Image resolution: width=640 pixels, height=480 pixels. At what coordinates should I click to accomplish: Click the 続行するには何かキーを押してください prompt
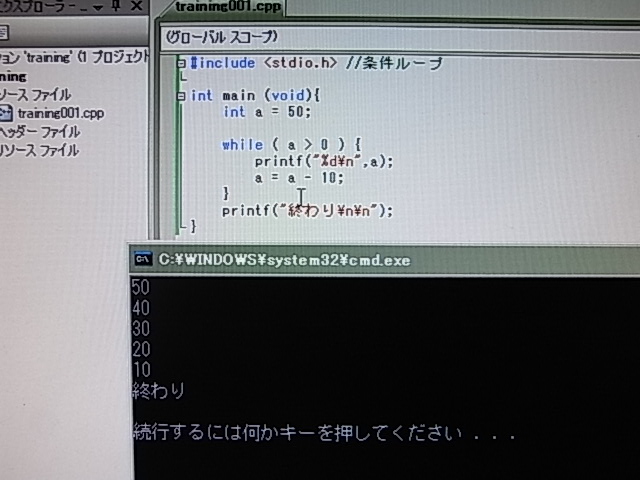(x=323, y=433)
